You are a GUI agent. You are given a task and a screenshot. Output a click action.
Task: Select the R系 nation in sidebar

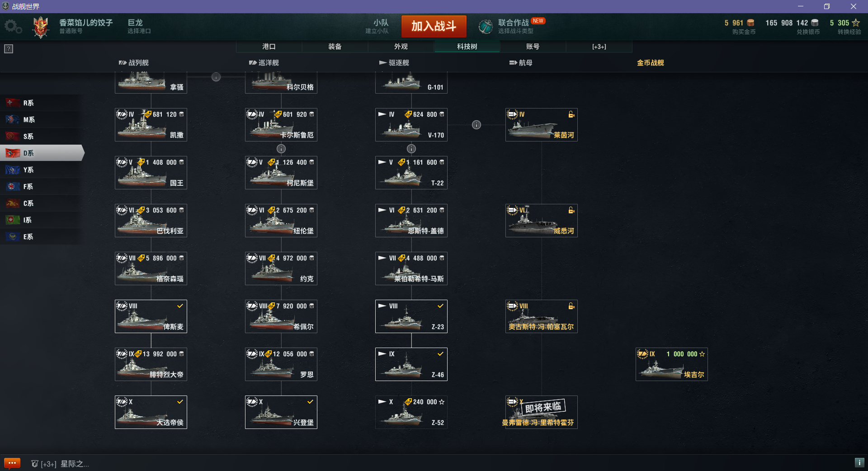tap(41, 103)
